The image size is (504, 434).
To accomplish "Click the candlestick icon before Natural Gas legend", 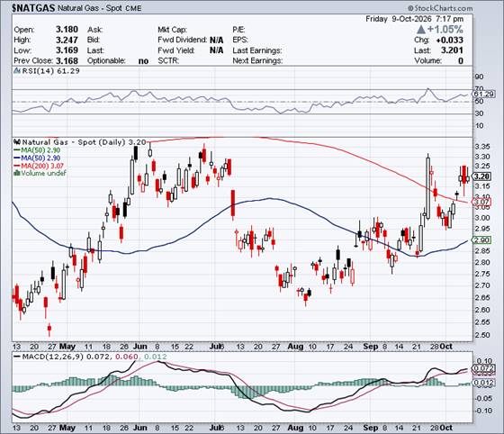I will pos(17,142).
